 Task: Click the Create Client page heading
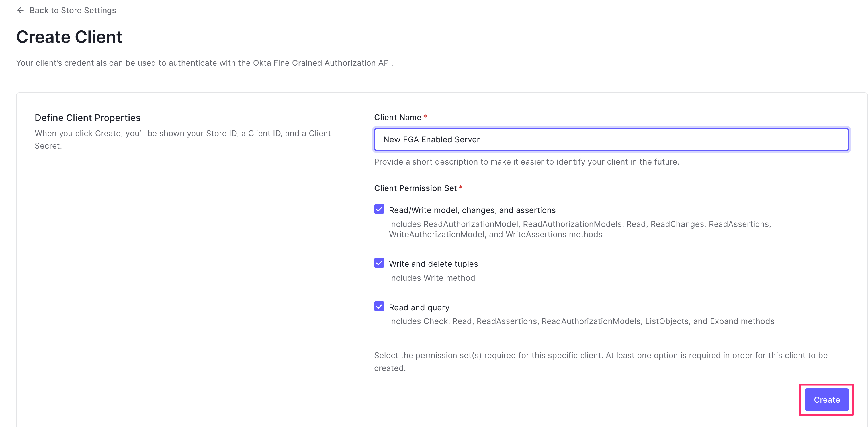tap(69, 37)
